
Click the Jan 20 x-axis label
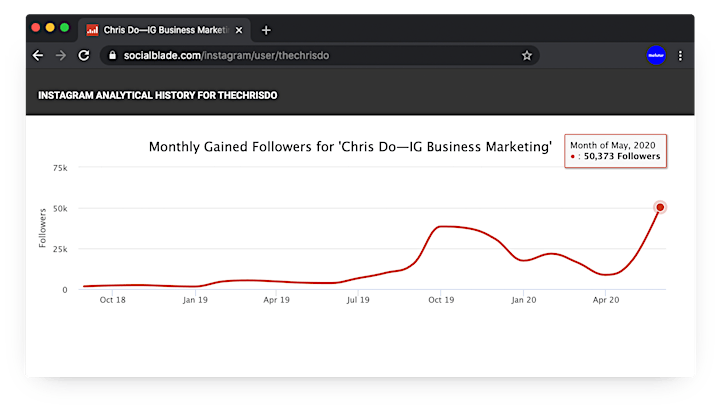(x=523, y=300)
